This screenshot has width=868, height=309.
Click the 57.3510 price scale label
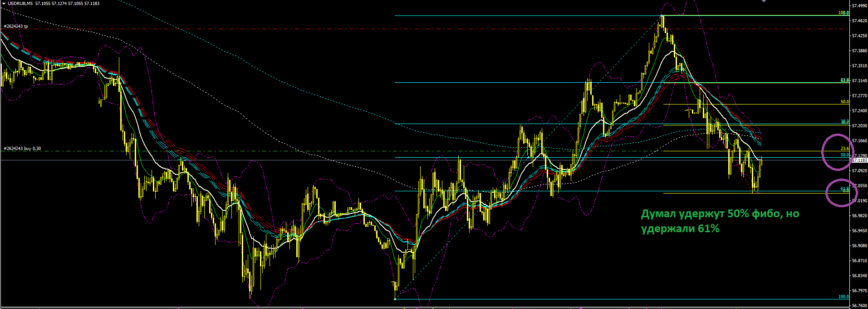tap(859, 66)
